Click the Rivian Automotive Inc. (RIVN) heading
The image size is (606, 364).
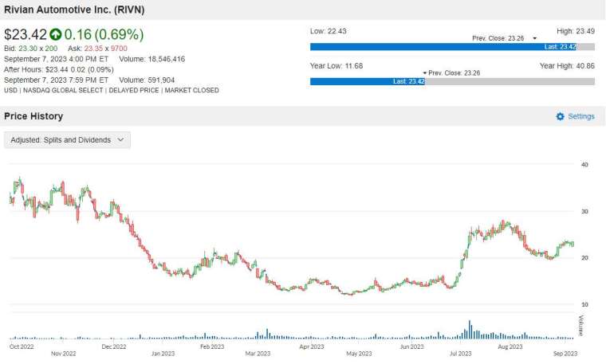tap(74, 10)
